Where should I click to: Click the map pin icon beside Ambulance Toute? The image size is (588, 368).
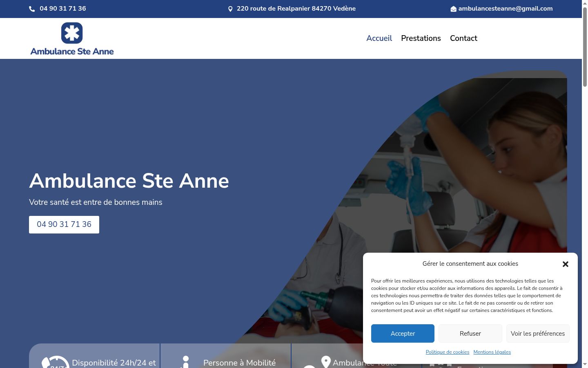(326, 362)
